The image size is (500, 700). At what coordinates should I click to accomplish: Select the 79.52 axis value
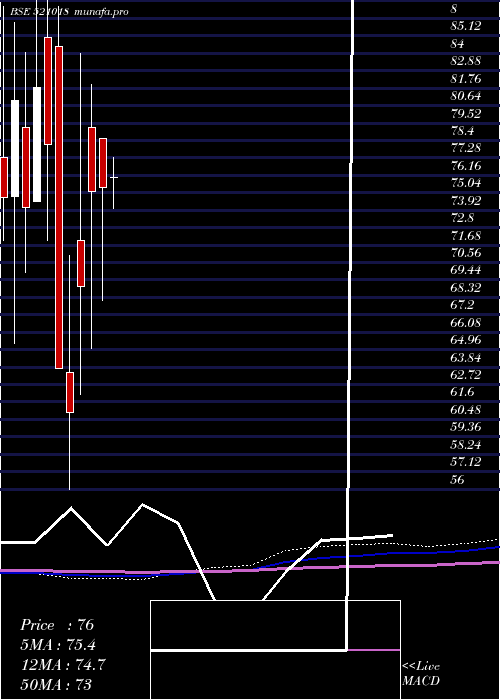pos(466,113)
